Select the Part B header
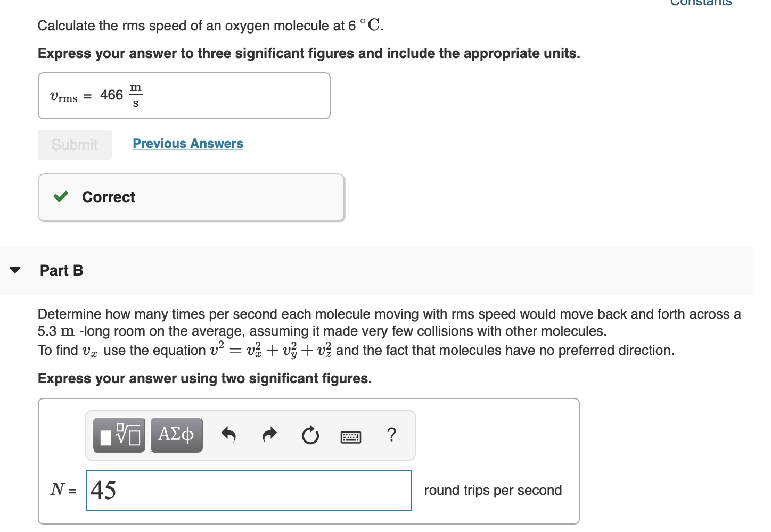 click(x=61, y=270)
